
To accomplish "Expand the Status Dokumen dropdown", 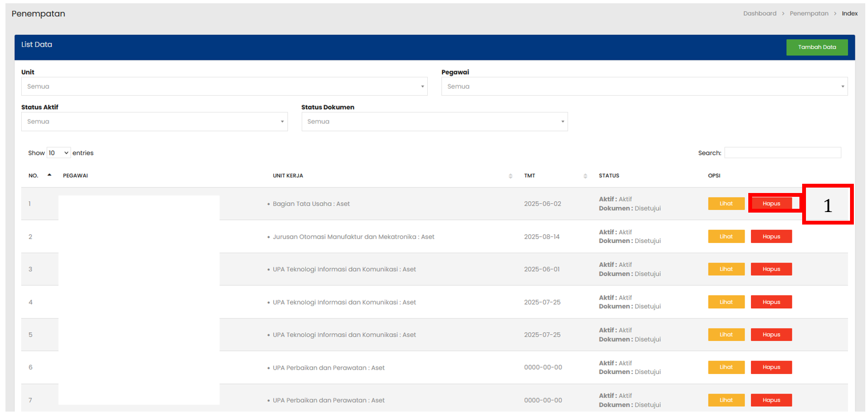I will tap(434, 122).
